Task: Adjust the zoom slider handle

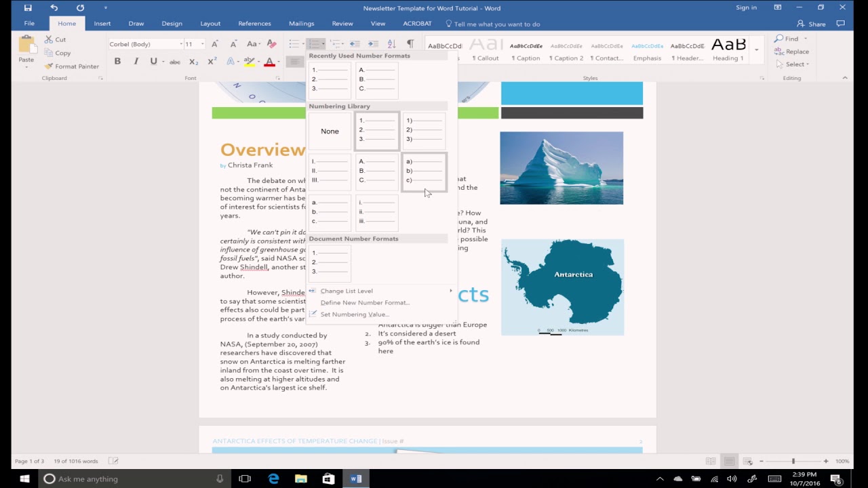Action: (793, 461)
